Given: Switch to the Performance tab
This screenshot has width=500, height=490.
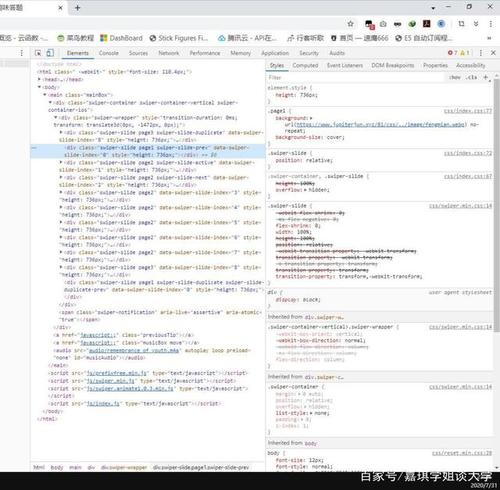Looking at the screenshot, I should 205,53.
